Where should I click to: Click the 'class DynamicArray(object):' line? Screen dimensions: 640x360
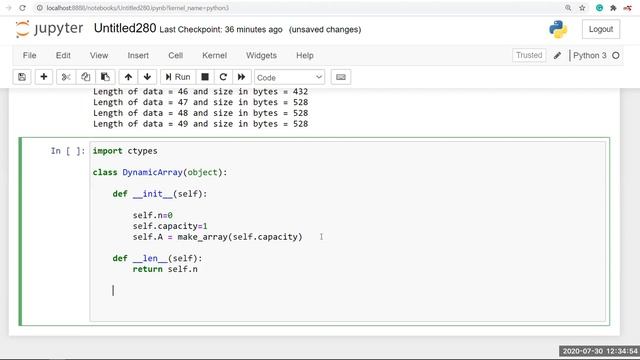pyautogui.click(x=160, y=172)
